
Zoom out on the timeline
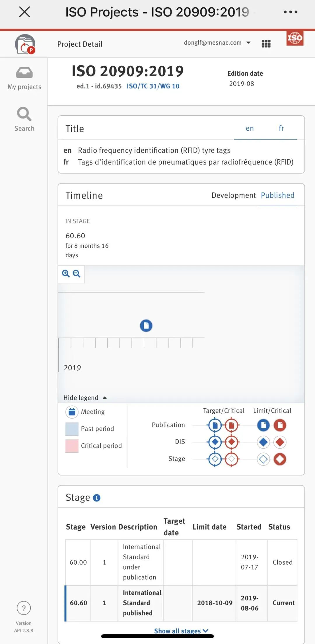coord(76,274)
